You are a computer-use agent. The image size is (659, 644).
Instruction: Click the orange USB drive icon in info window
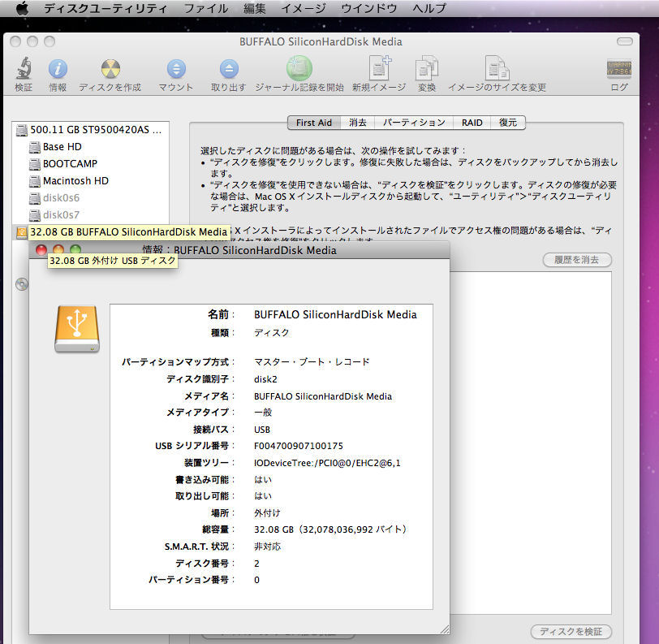(77, 329)
